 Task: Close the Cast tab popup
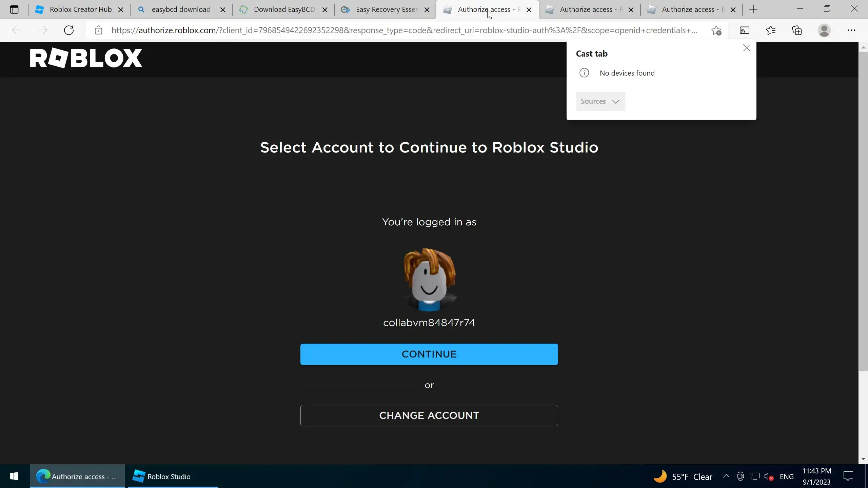pyautogui.click(x=747, y=48)
